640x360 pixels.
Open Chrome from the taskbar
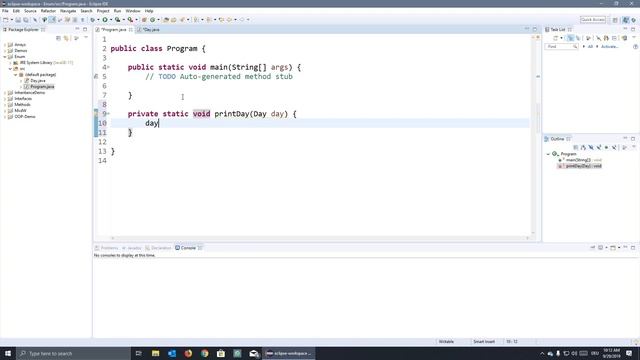coord(204,353)
